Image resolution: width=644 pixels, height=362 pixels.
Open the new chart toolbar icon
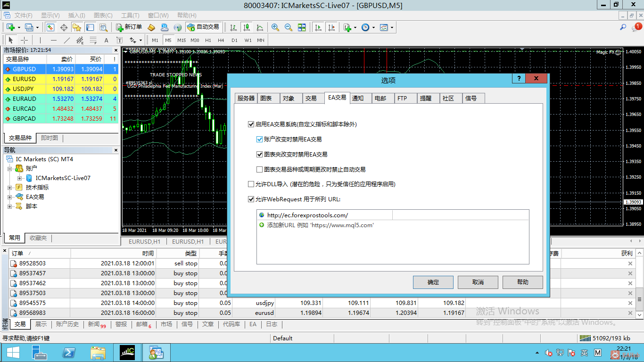(10, 27)
